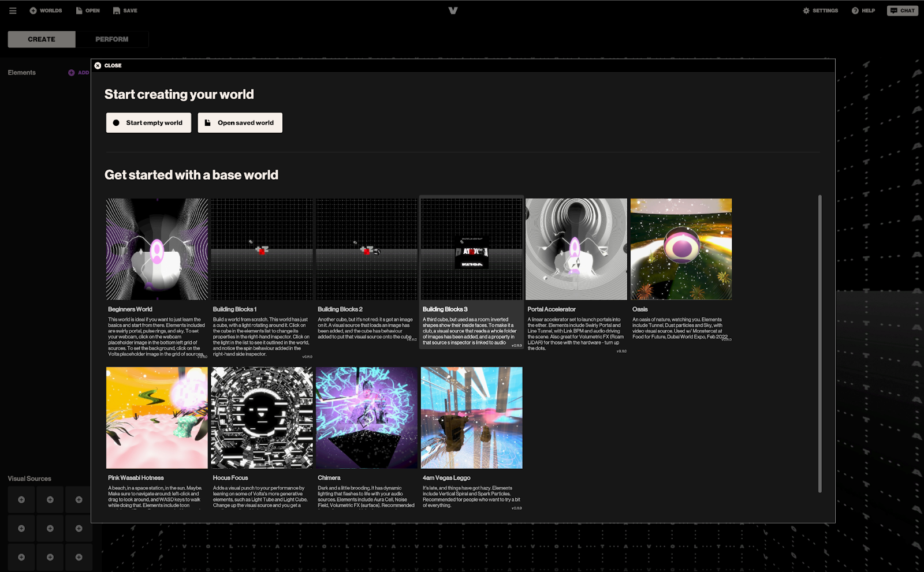Open Settings gear icon
Screen dimensions: 924x572
(x=806, y=10)
